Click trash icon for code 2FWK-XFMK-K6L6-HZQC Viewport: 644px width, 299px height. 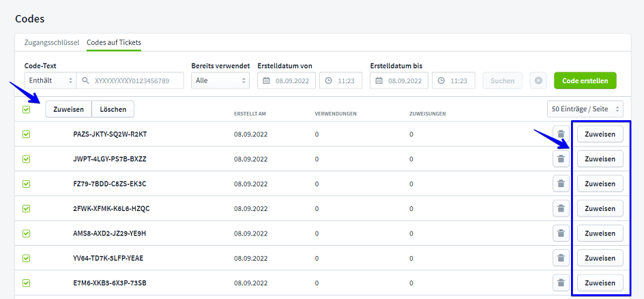point(560,208)
